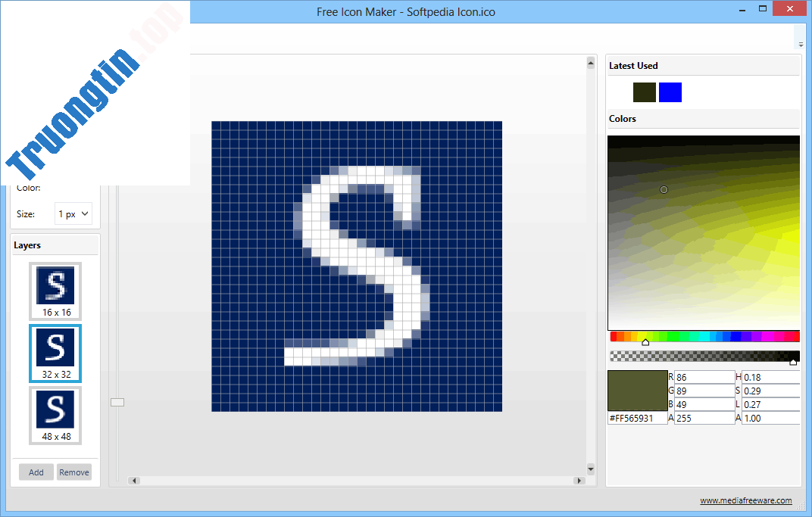Click the vertical zoom slider handle
This screenshot has height=517, width=812.
point(117,402)
